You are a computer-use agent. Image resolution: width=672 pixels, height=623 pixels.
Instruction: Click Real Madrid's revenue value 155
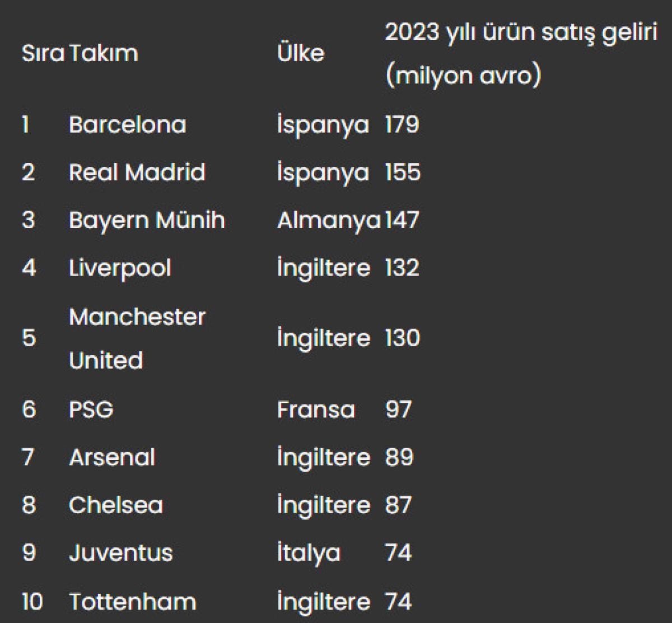click(x=403, y=172)
